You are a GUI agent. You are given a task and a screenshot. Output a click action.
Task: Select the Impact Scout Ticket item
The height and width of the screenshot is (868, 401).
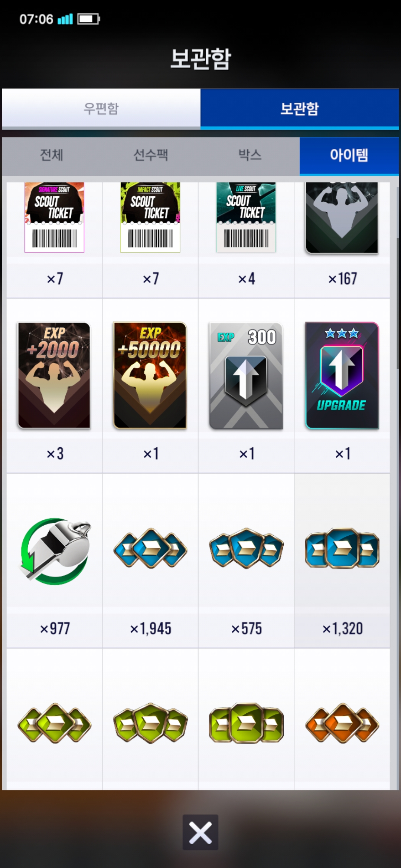150,217
